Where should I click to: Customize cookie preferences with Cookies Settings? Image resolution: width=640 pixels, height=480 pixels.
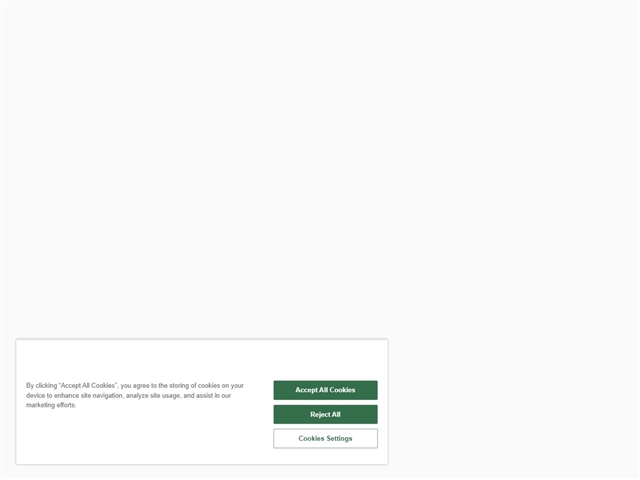[325, 438]
